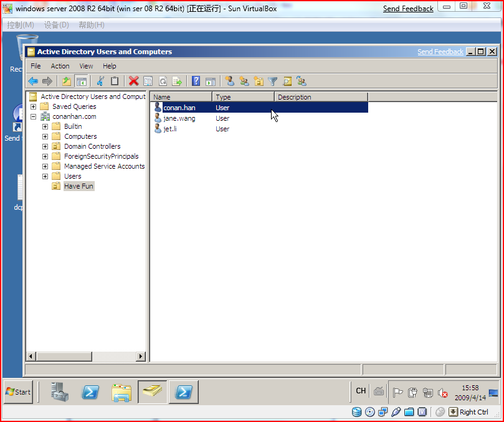Click tree pane scrollbar left arrow

tap(31, 356)
